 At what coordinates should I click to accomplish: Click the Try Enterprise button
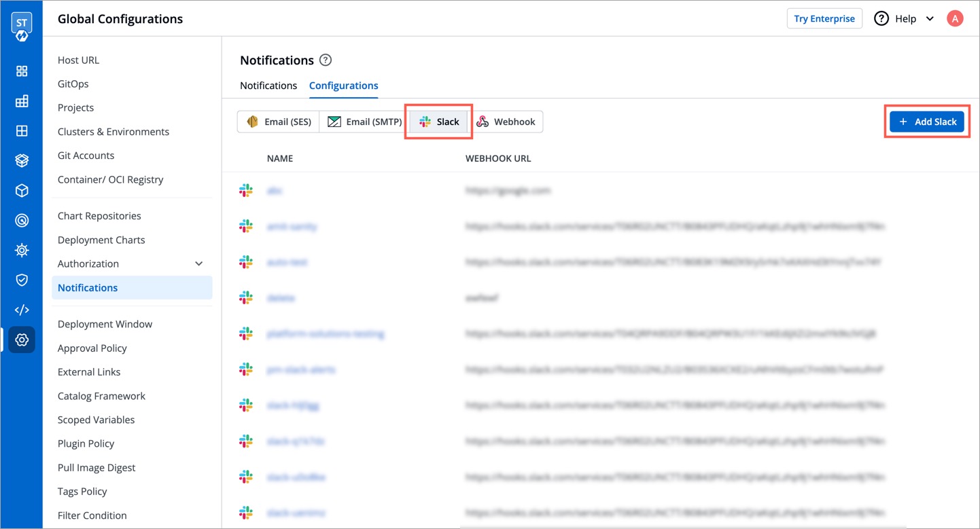[824, 18]
